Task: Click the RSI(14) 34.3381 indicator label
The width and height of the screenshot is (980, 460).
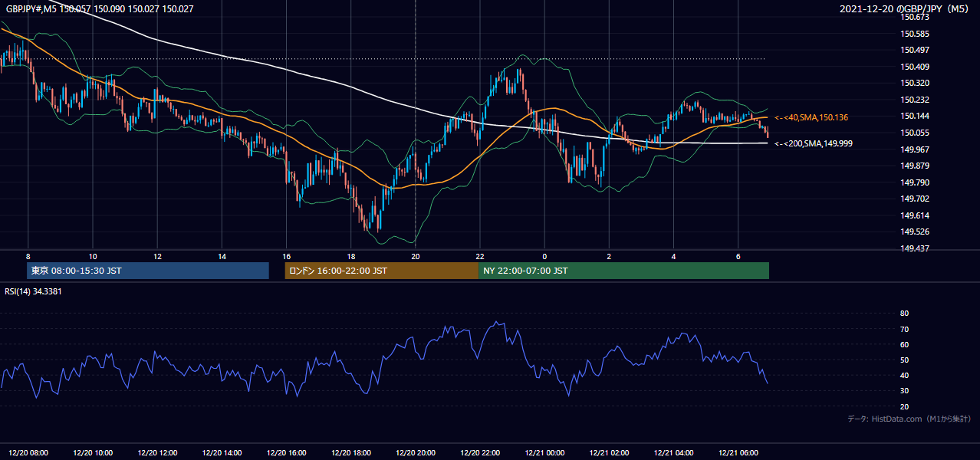Action: tap(33, 291)
